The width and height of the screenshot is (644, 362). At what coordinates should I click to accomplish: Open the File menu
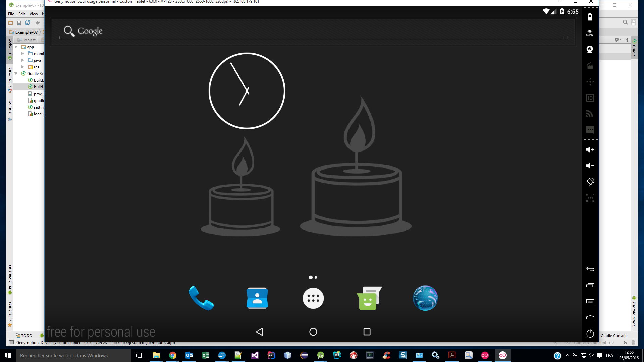pos(11,14)
